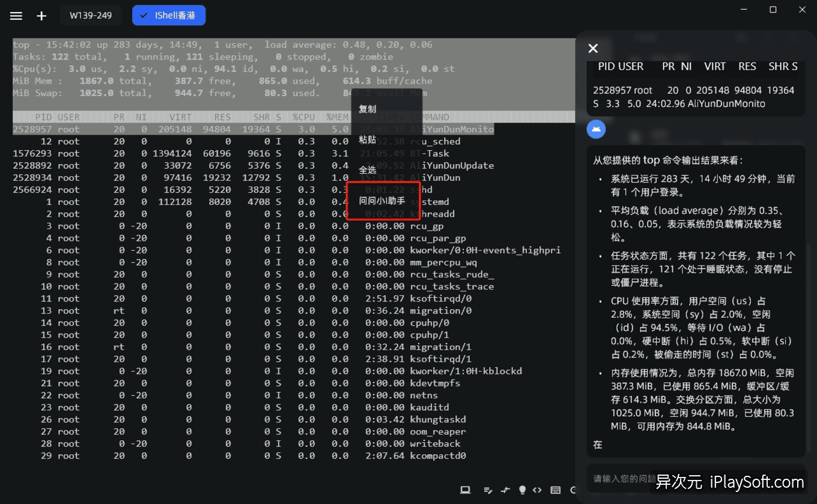Click the IShell香港 connection button
The height and width of the screenshot is (504, 817).
pos(169,16)
